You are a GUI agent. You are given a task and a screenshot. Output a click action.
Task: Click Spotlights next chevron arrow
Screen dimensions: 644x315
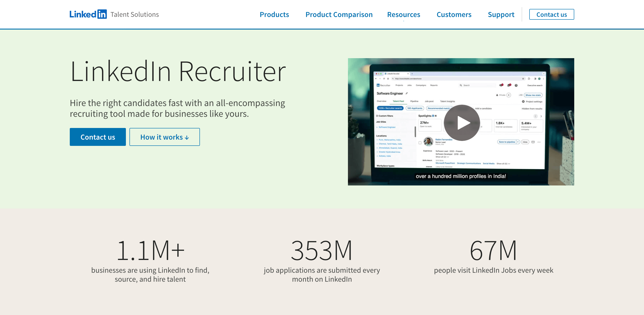click(x=541, y=116)
